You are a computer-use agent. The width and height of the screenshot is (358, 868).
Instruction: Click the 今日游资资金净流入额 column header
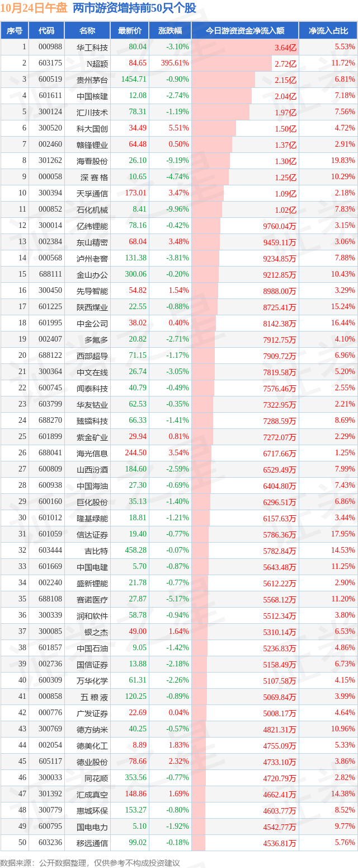[245, 31]
